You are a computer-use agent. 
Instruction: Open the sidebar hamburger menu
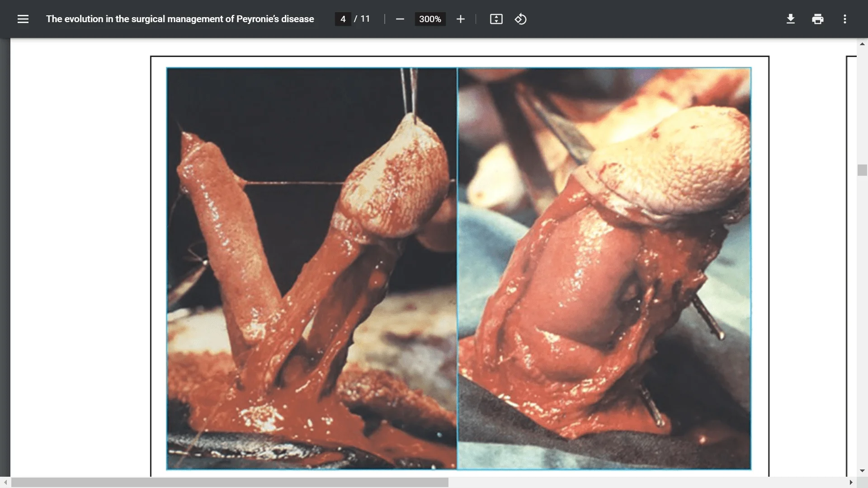click(23, 19)
